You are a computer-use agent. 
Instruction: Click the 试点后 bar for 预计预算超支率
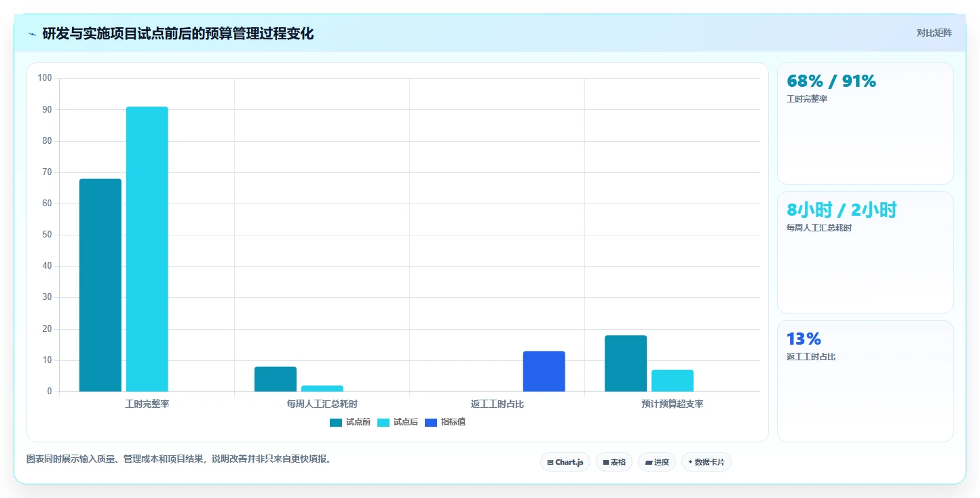pos(673,381)
